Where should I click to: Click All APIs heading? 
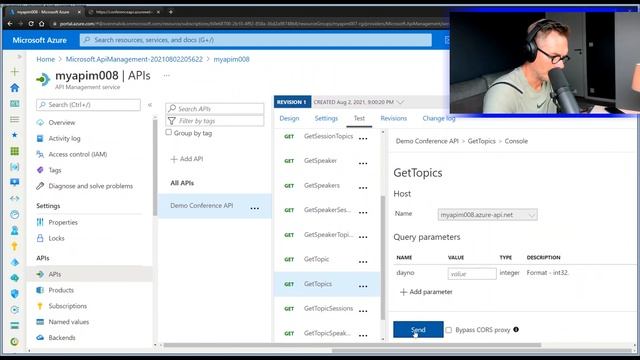coord(182,183)
